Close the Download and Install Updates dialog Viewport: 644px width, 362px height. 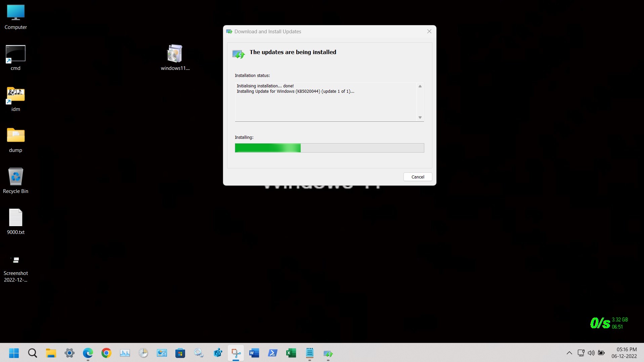[x=429, y=31]
